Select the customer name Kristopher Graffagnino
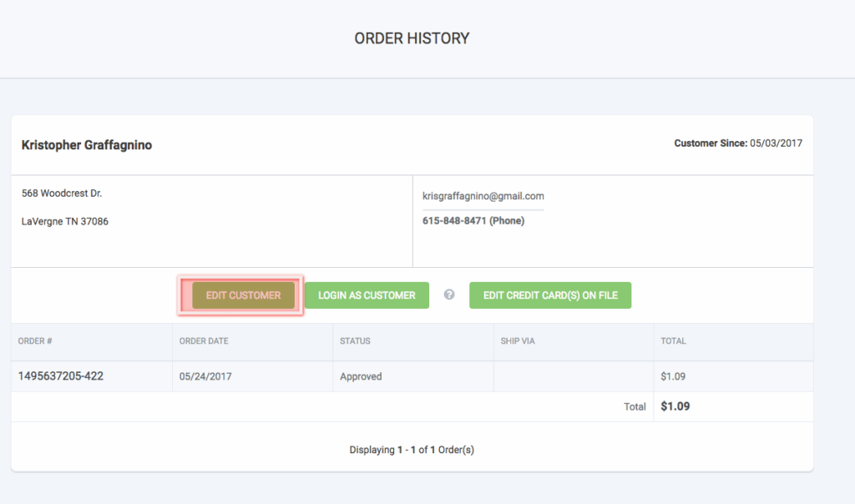The width and height of the screenshot is (855, 504). [x=87, y=145]
